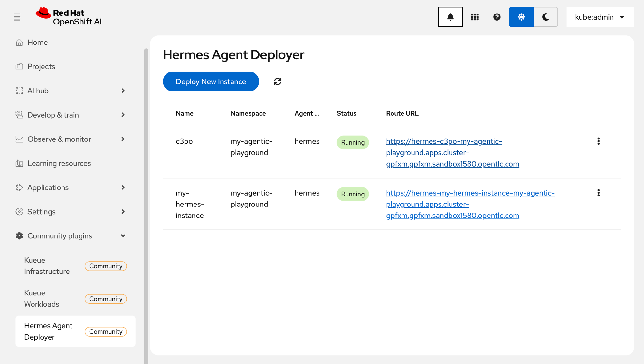Click the sidebar vertical scrollbar

click(x=146, y=206)
